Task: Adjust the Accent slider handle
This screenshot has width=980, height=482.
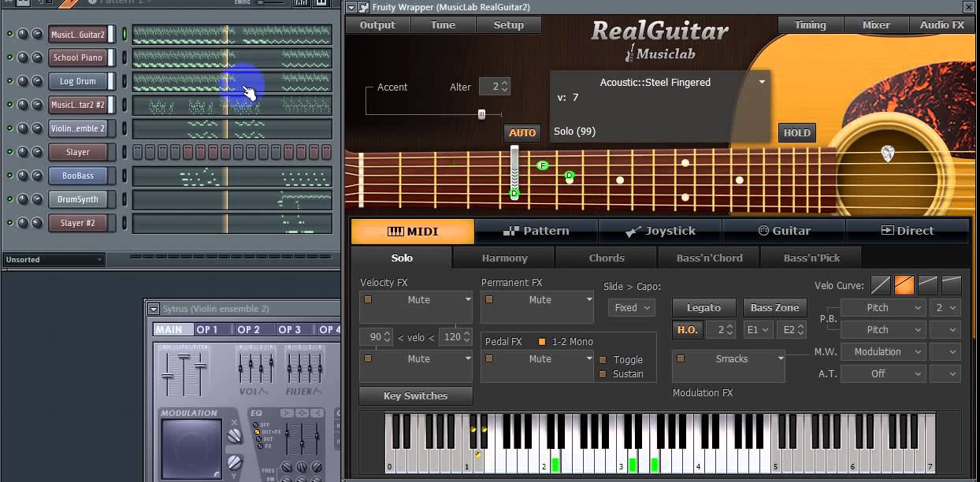Action: tap(481, 114)
